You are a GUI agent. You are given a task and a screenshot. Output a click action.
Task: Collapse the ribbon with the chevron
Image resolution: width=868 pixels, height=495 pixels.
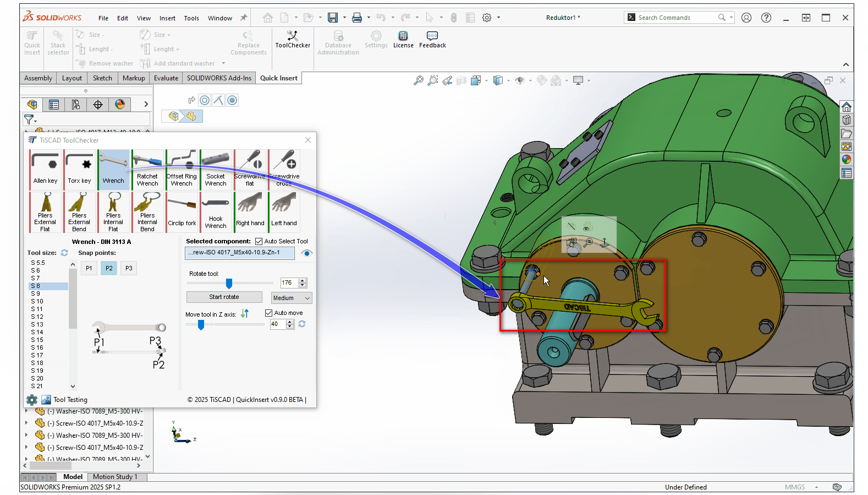pyautogui.click(x=845, y=64)
